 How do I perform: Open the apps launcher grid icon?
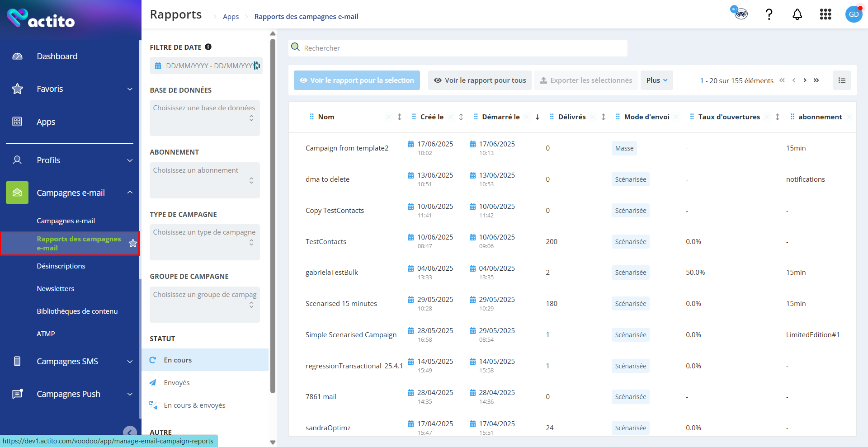pyautogui.click(x=826, y=14)
